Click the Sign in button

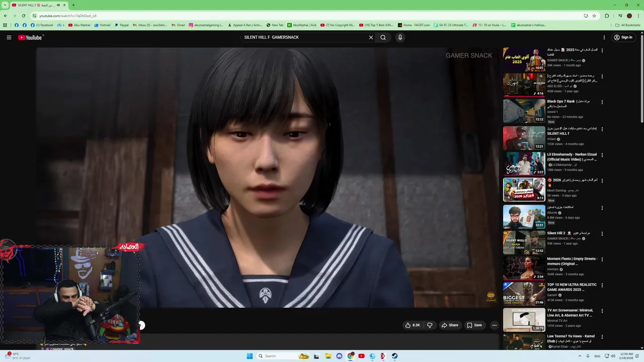[x=623, y=38]
